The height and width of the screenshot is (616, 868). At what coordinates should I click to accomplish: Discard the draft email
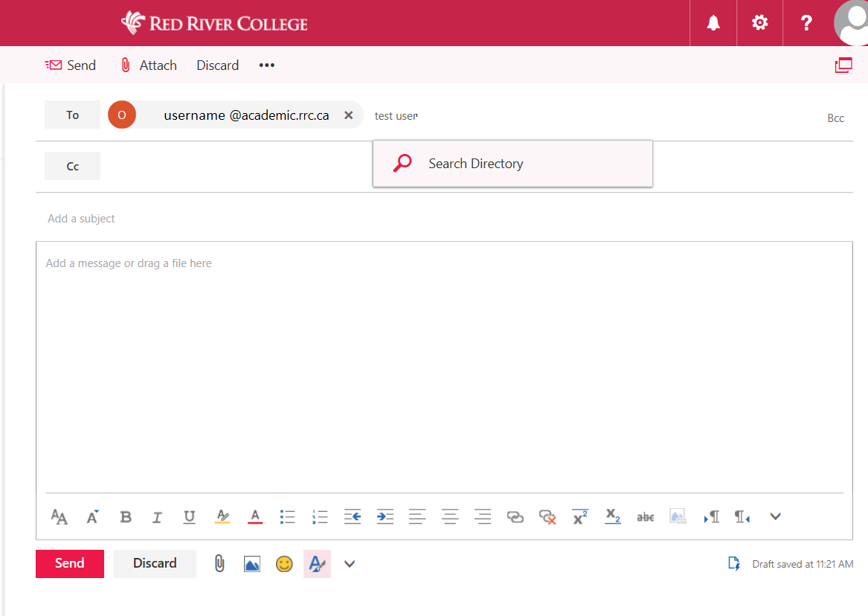(x=154, y=564)
